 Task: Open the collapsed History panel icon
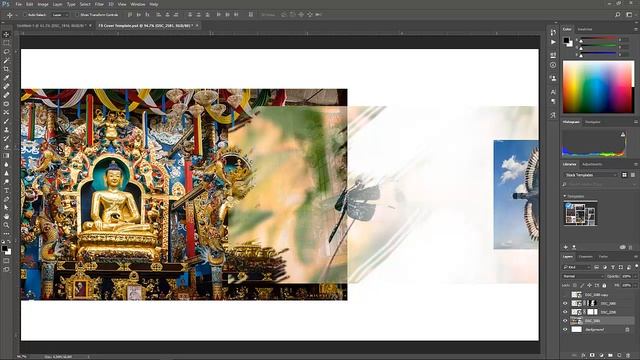[x=553, y=32]
